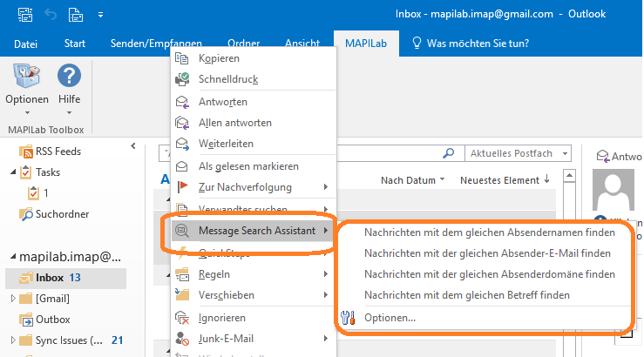Open the Hilfe dropdown arrow below the label
Image resolution: width=644 pixels, height=357 pixels.
pos(69,113)
